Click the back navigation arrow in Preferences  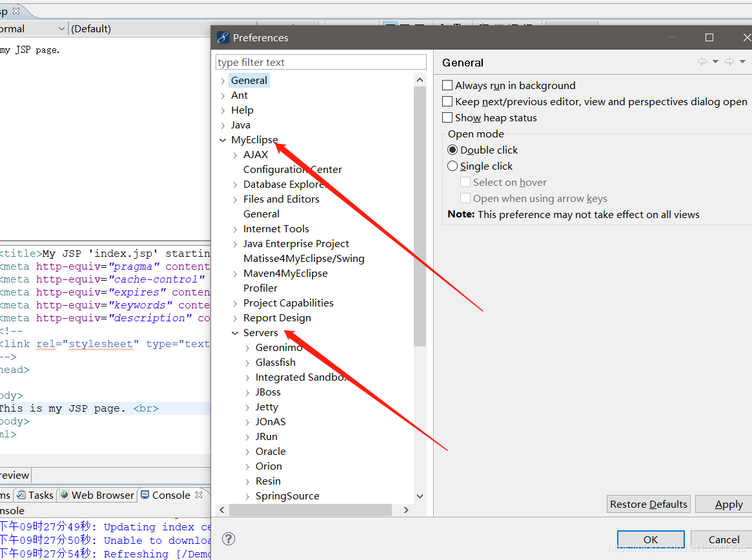click(x=702, y=61)
